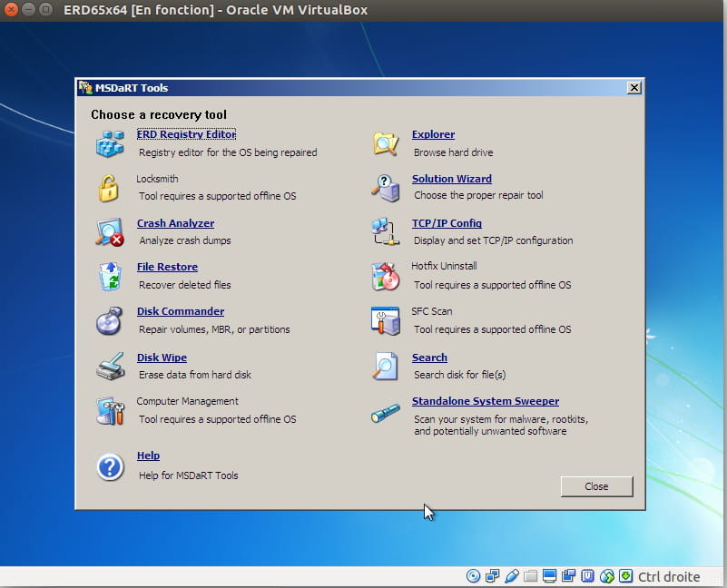Viewport: 727px width, 588px height.
Task: Launch the File Restore tool link
Action: (x=167, y=267)
